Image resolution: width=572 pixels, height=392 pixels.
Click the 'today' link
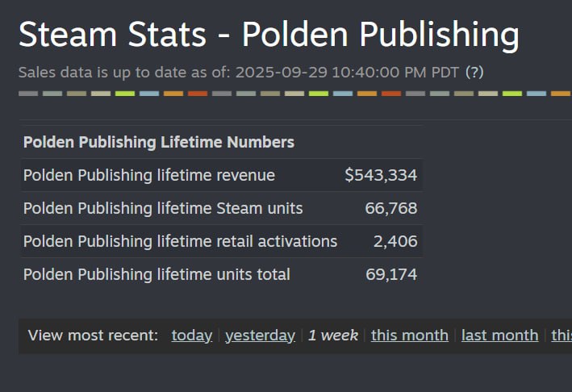point(192,336)
